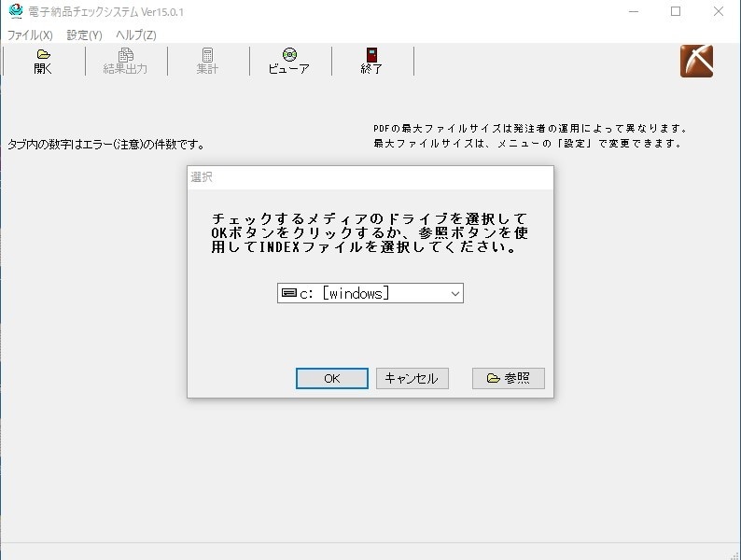Click the 最大ファイルサイズは、メニューの「設定」 text line
The width and height of the screenshot is (741, 560).
pos(527,143)
